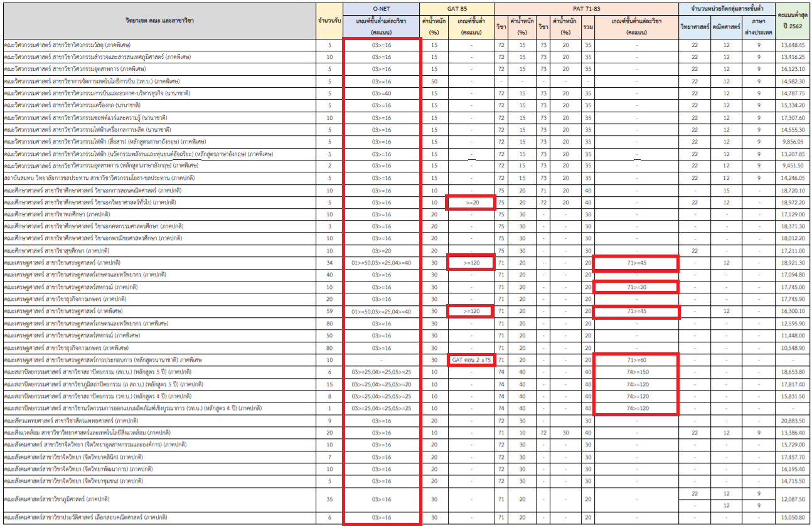The image size is (812, 526).
Task: Click the minimum score '11,448.00'
Action: tap(792, 335)
